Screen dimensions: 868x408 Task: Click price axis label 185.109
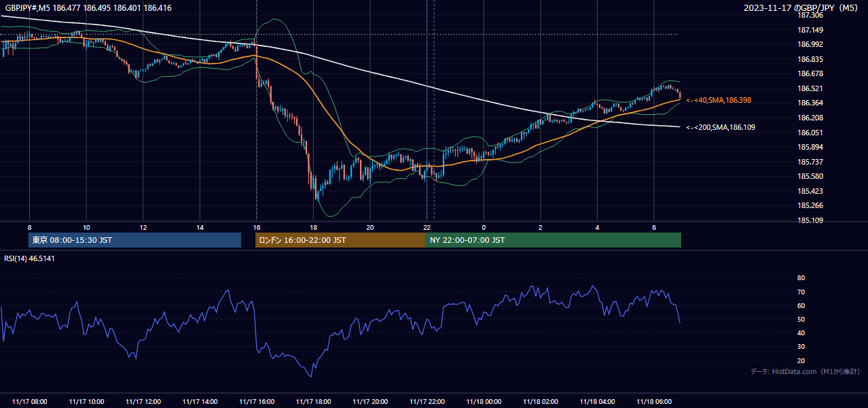(x=810, y=220)
